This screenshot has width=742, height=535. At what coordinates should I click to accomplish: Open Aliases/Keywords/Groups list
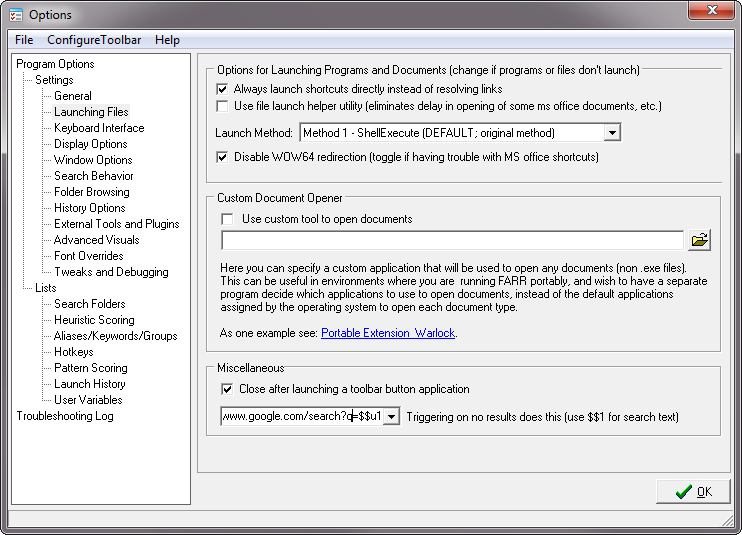point(115,336)
